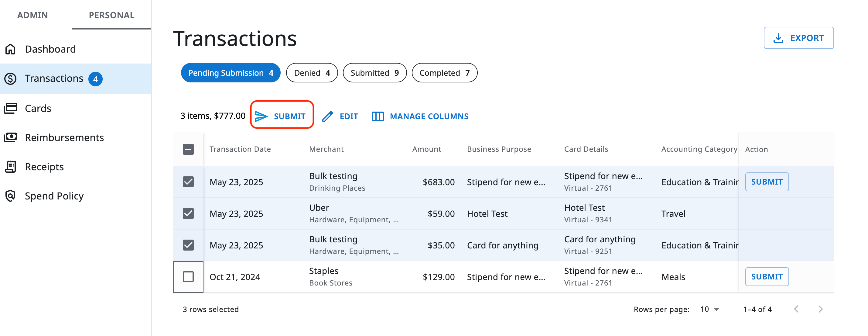Screen dimensions: 868x336
Task: Switch to the ADMIN tab
Action: 33,15
